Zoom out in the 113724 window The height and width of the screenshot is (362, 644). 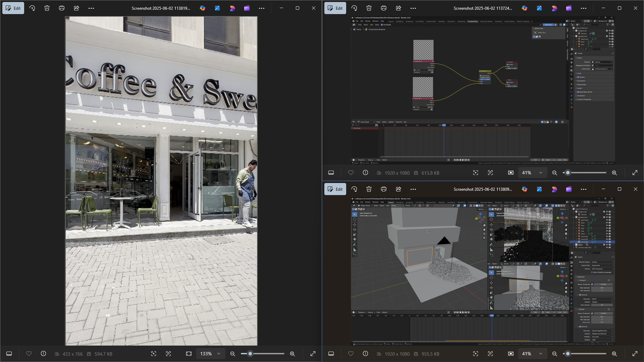click(x=555, y=173)
